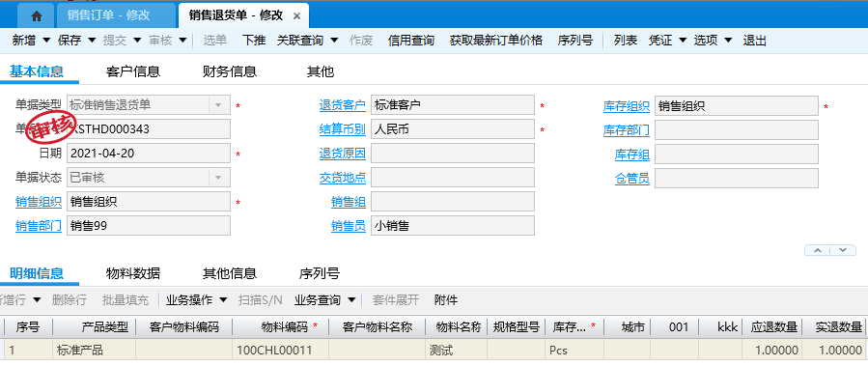Expand the 业务查询 dropdown arrow
The width and height of the screenshot is (868, 366).
[351, 300]
